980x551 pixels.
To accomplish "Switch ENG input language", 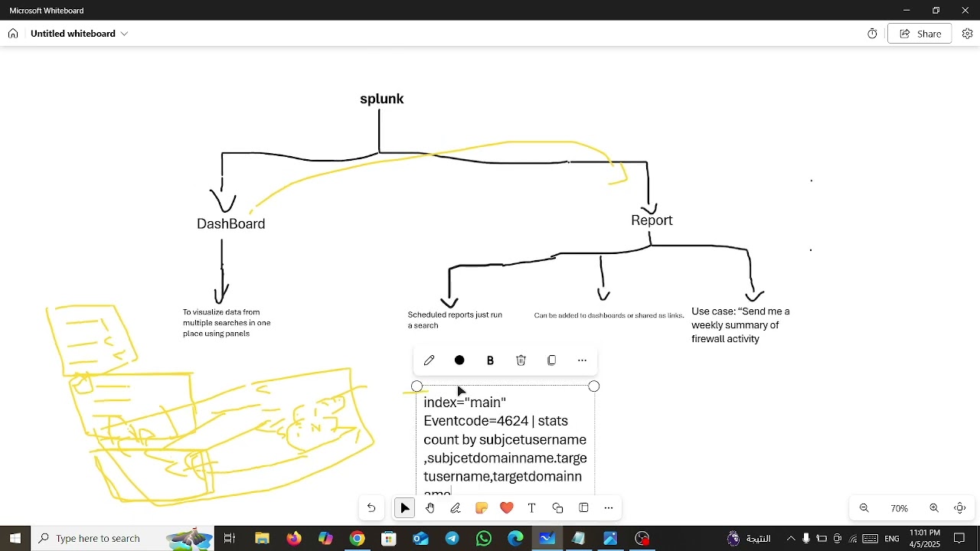I will [892, 539].
